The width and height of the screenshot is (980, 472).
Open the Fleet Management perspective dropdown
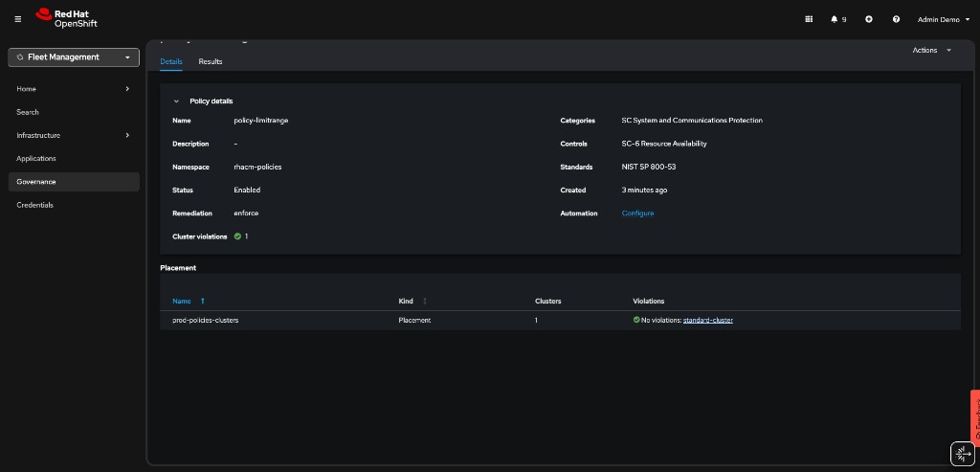click(74, 57)
